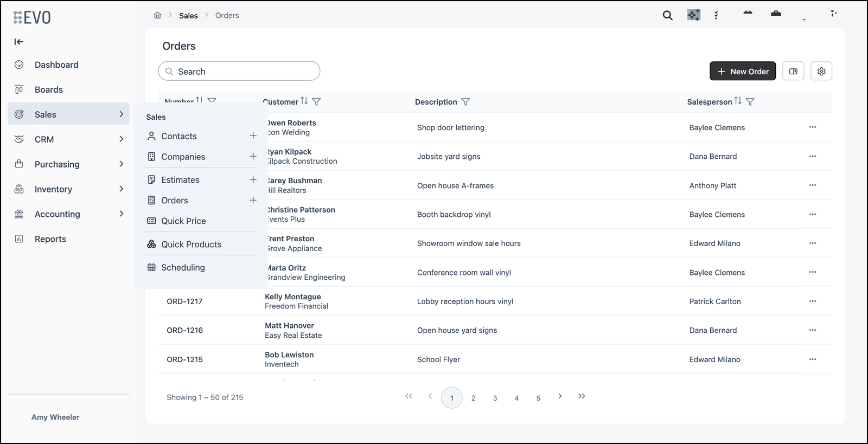Open Contacts in Sales submenu

coord(179,136)
